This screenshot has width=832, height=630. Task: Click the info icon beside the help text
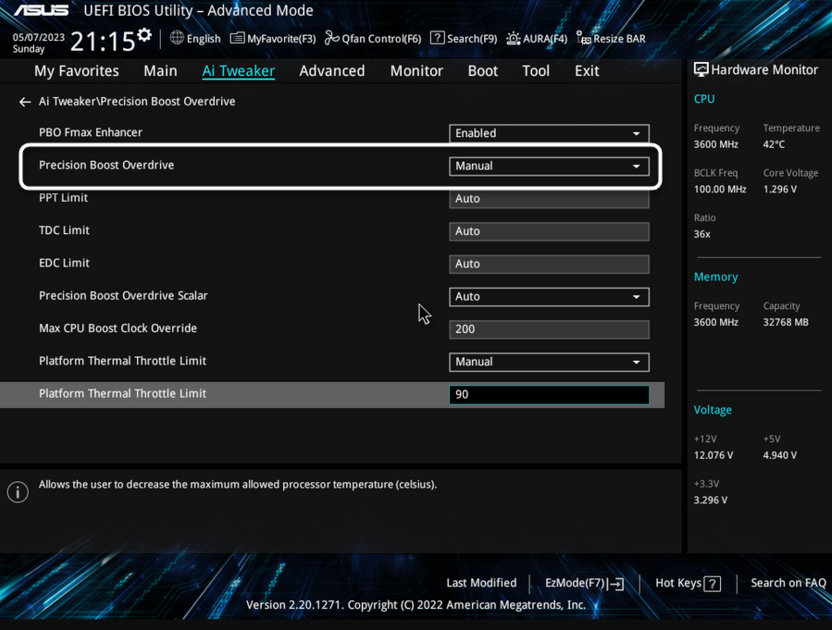18,492
